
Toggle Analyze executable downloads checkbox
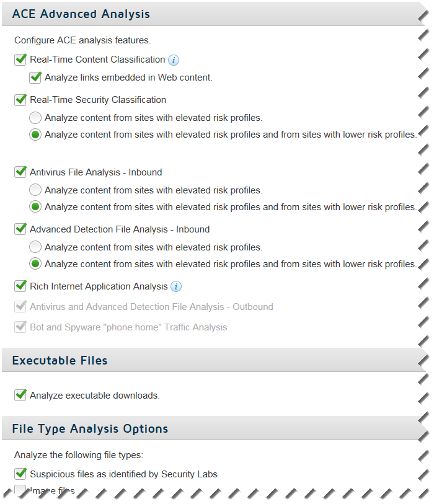20,396
